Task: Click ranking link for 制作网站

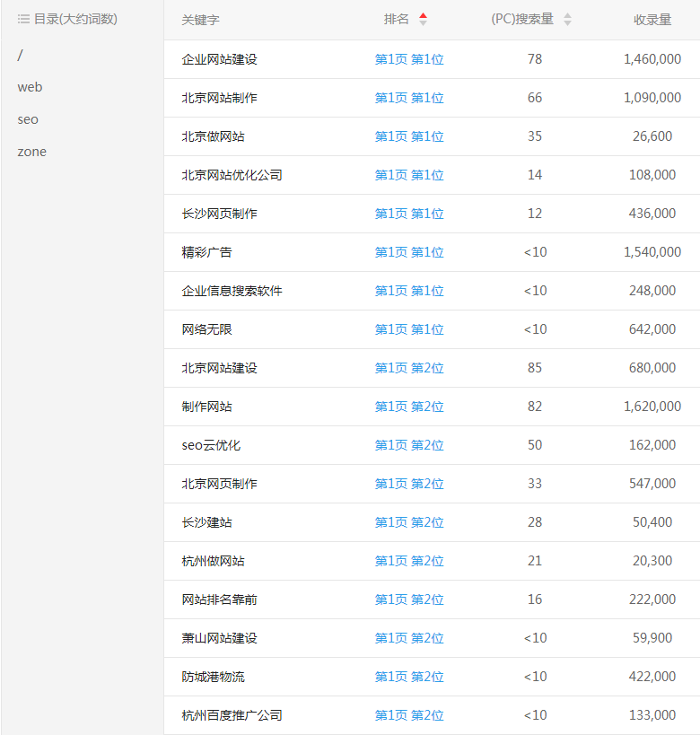Action: (x=409, y=407)
